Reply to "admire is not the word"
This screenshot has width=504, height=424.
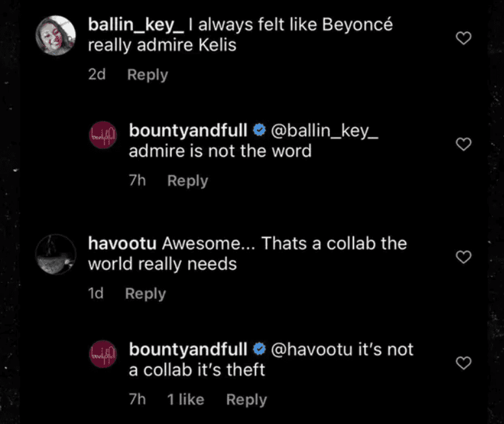pos(187,181)
